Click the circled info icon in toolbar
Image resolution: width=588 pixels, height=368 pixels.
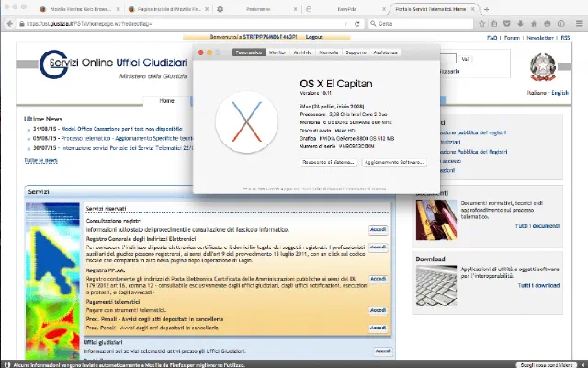point(561,24)
